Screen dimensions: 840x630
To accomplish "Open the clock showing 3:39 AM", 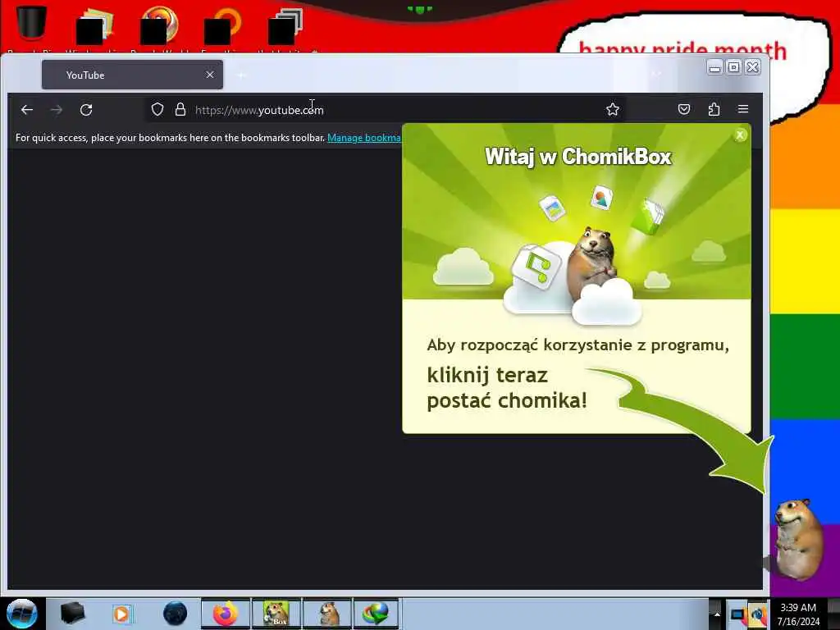I will tap(798, 614).
